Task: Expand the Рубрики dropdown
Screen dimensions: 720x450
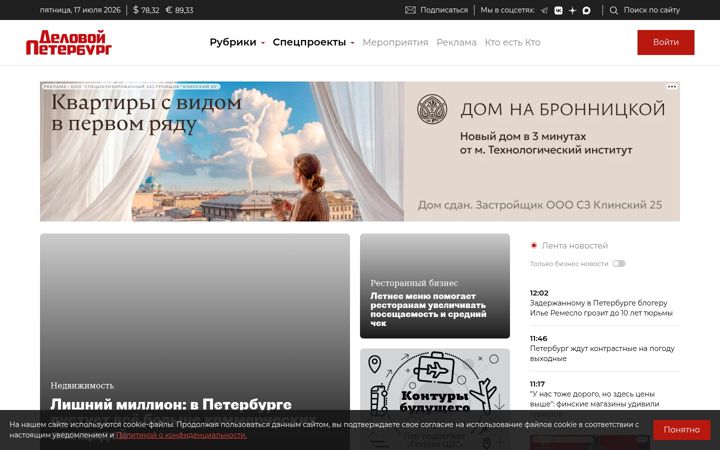Action: point(237,42)
